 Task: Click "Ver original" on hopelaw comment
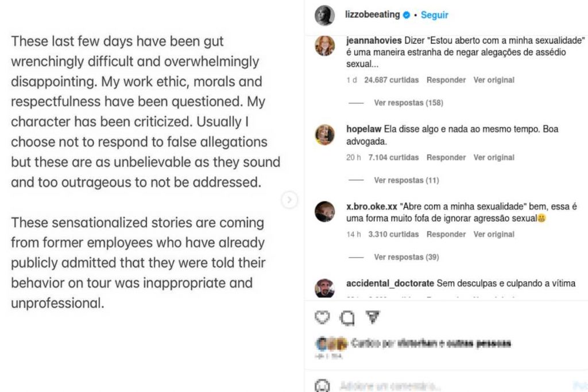tap(494, 157)
